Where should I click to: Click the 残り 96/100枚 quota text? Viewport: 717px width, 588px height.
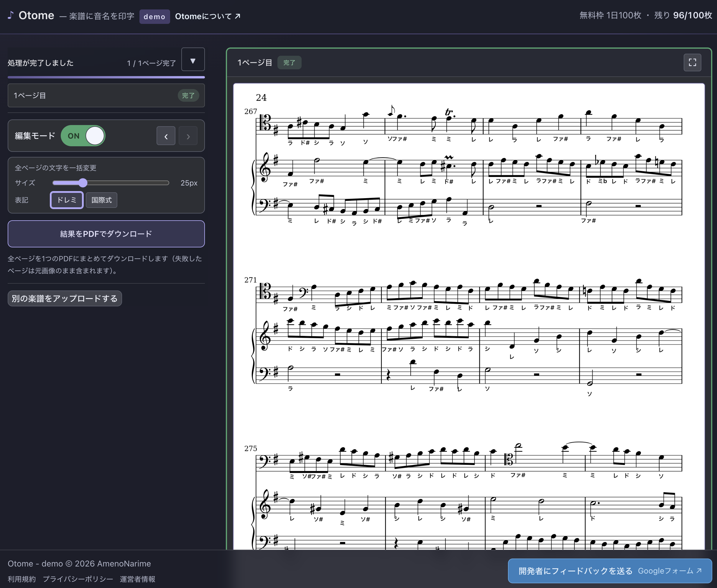pyautogui.click(x=683, y=15)
